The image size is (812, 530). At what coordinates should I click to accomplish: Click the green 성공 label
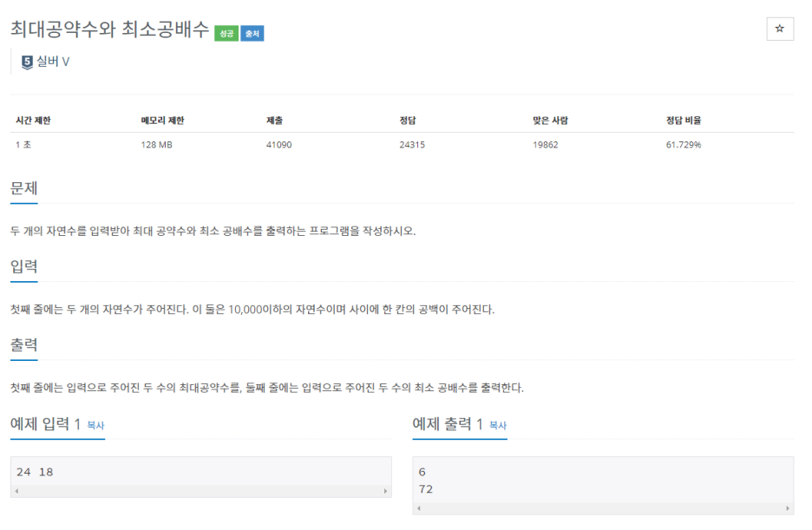click(x=226, y=34)
